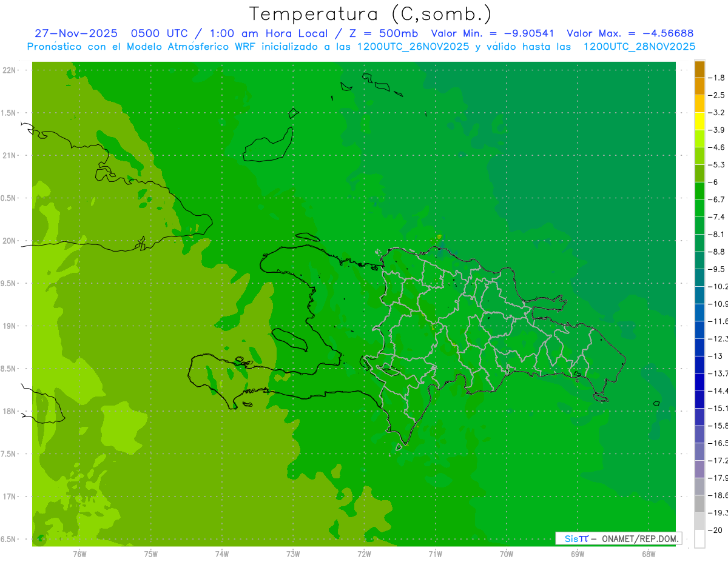Click the '68W' longitude label
The width and height of the screenshot is (728, 562).
649,554
